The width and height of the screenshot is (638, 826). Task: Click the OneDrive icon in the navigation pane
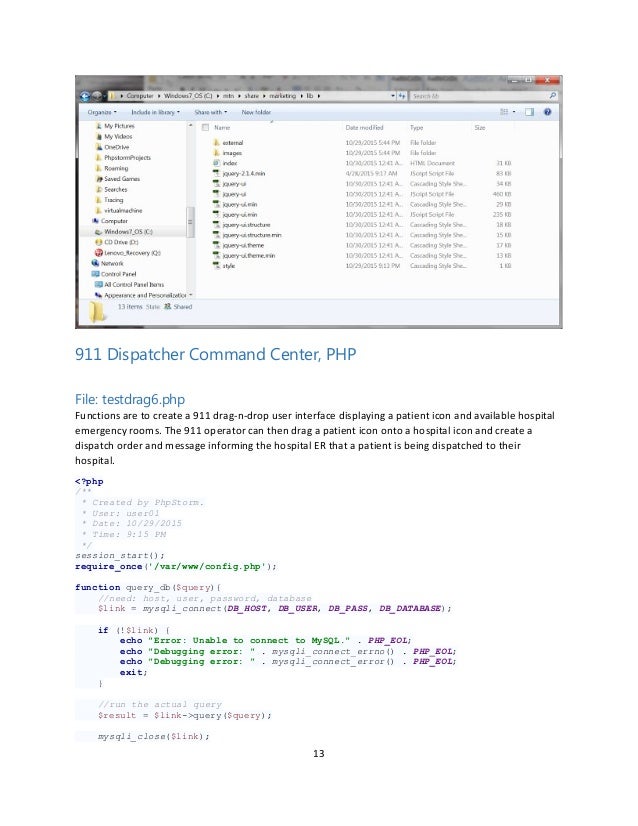(x=99, y=147)
